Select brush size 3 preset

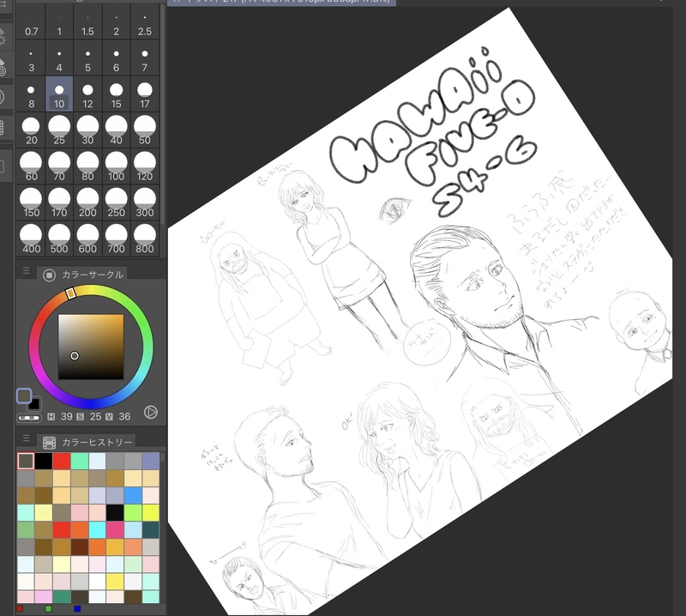click(31, 58)
